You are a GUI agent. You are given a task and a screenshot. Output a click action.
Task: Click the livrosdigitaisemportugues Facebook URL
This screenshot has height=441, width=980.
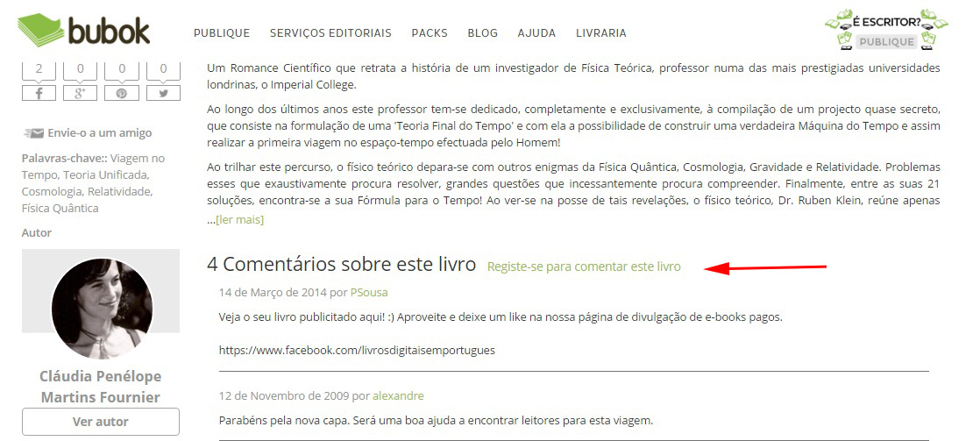click(x=357, y=351)
